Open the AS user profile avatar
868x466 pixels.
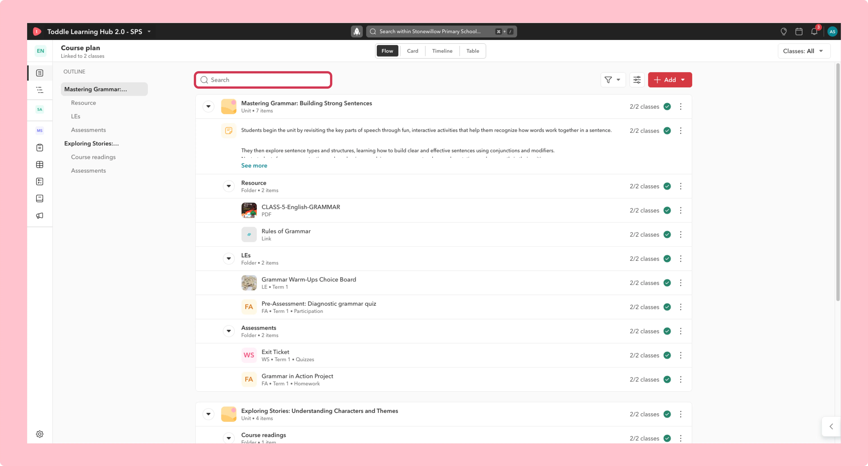(832, 31)
